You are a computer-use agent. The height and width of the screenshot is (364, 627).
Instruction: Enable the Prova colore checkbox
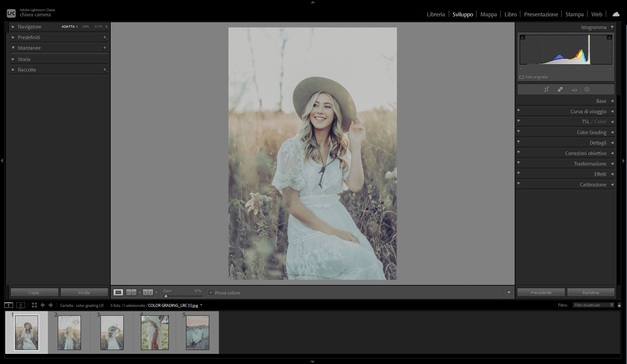pos(211,293)
